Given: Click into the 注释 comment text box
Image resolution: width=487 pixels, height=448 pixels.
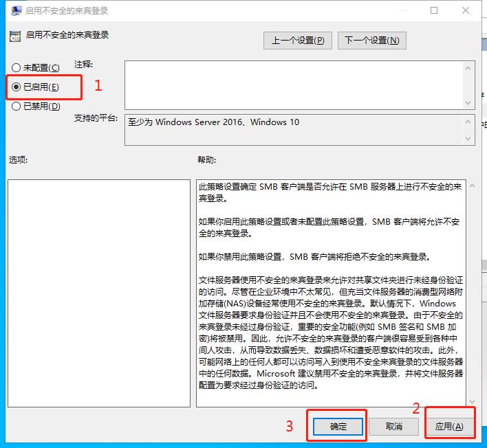Looking at the screenshot, I should click(294, 85).
